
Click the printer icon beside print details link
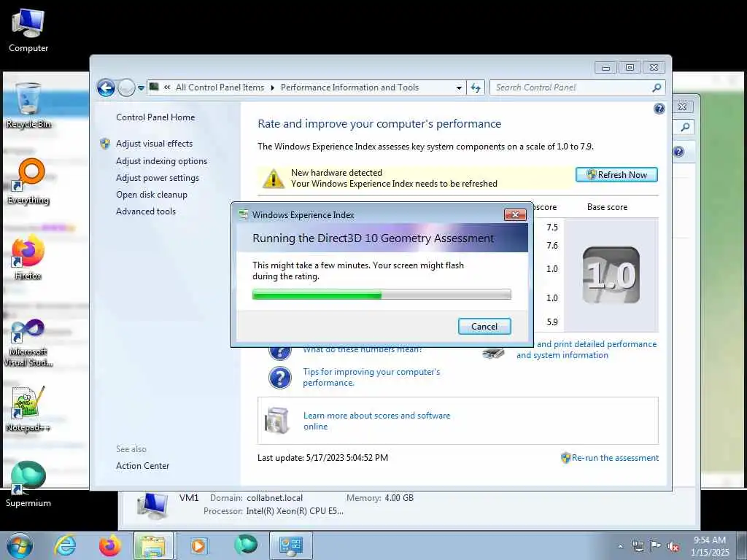click(493, 352)
